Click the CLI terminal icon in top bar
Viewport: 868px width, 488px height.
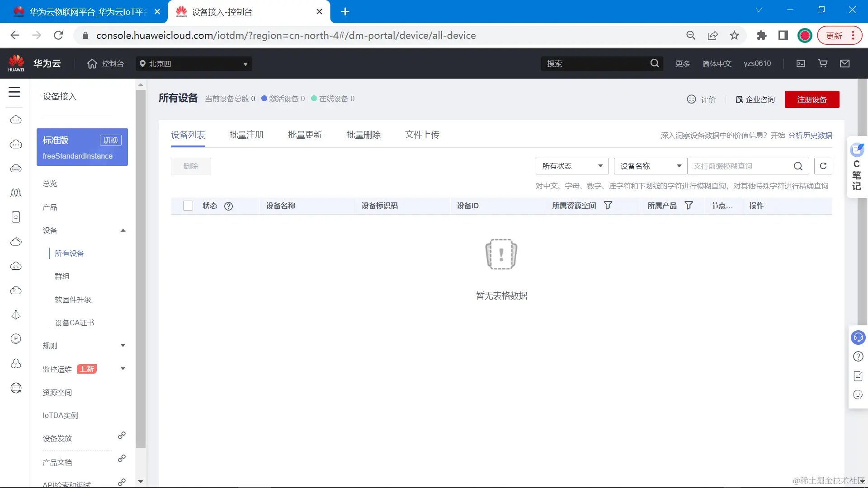[x=800, y=63]
